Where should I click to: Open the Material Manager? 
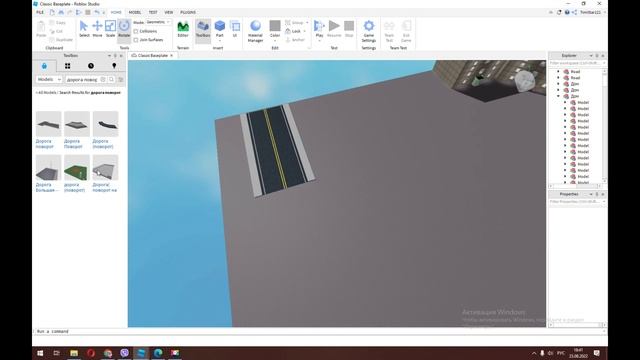tap(256, 31)
